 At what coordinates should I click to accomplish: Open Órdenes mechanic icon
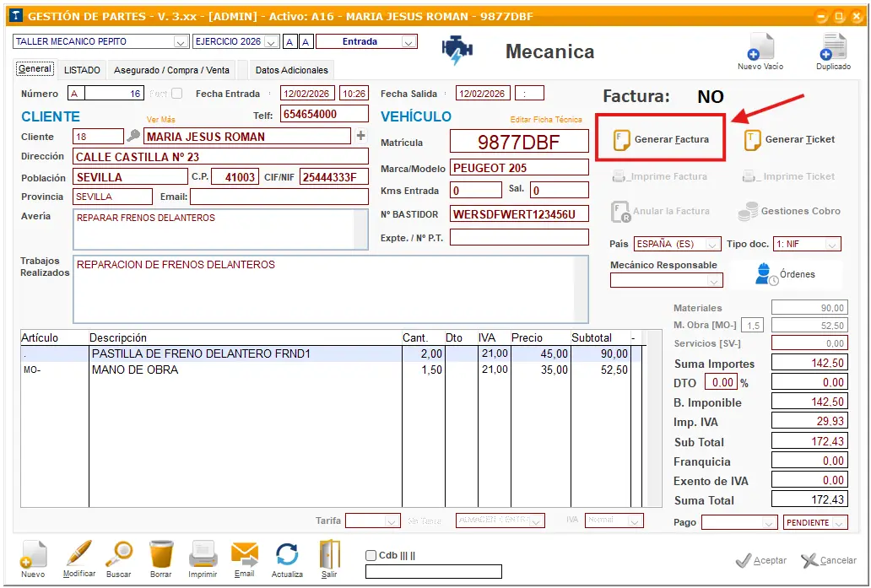(766, 274)
